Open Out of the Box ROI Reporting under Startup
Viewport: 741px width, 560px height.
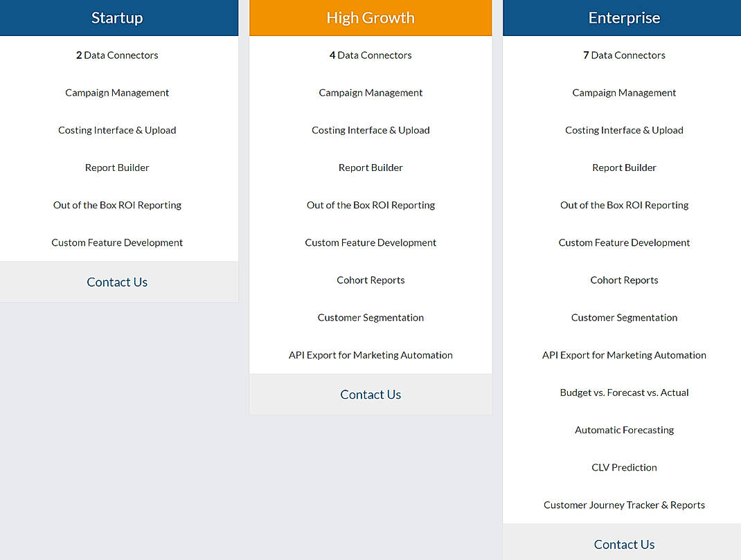coord(117,205)
